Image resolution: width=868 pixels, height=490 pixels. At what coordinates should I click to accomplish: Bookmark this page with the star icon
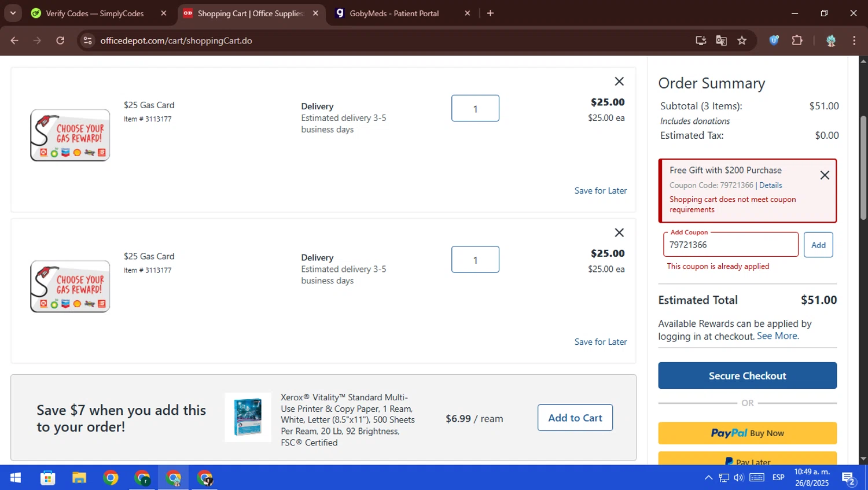(742, 40)
